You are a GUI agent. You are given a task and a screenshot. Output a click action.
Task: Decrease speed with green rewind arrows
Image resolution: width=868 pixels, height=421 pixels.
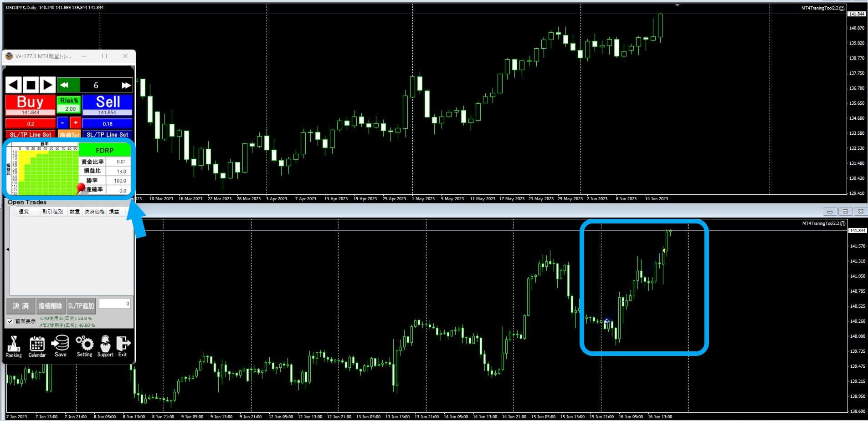click(64, 85)
